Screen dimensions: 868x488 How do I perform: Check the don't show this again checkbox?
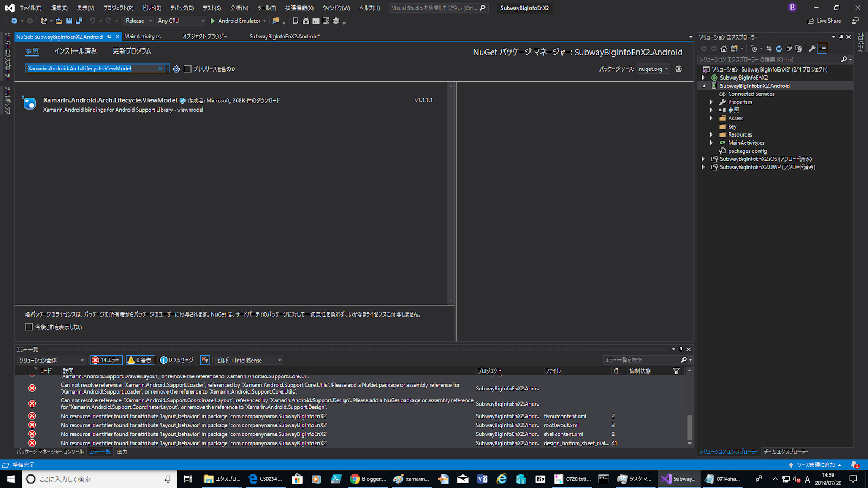pos(29,327)
